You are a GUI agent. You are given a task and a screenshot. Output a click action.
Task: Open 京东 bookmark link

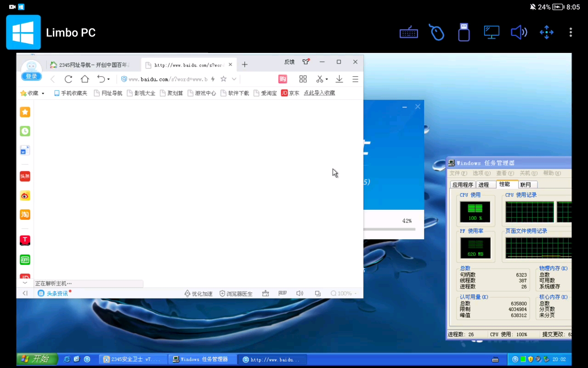point(290,93)
